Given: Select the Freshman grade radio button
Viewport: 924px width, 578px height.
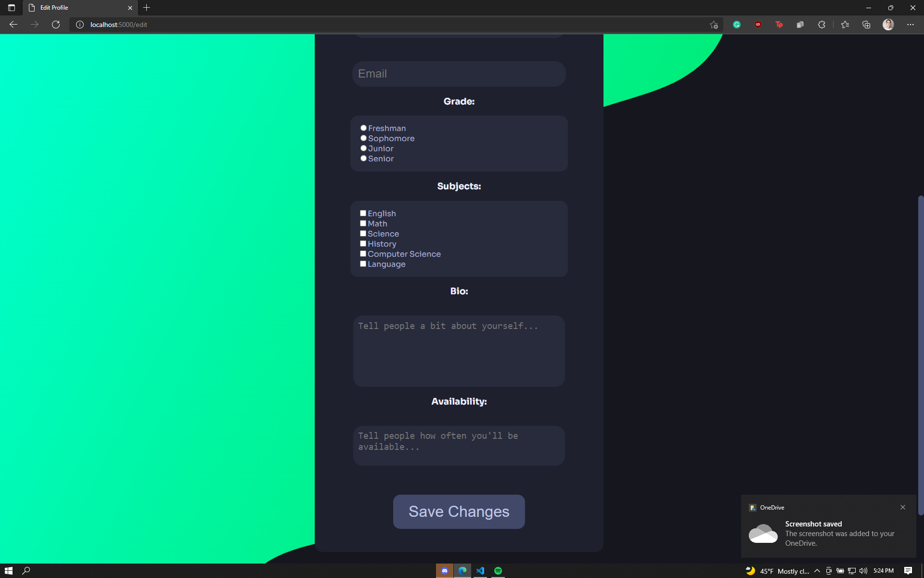Looking at the screenshot, I should click(x=363, y=128).
